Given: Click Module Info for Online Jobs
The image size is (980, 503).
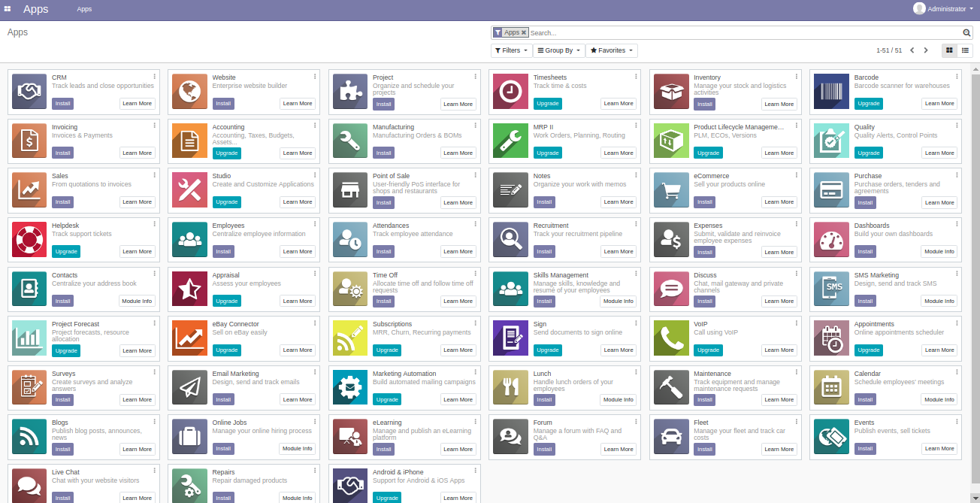Looking at the screenshot, I should (298, 448).
